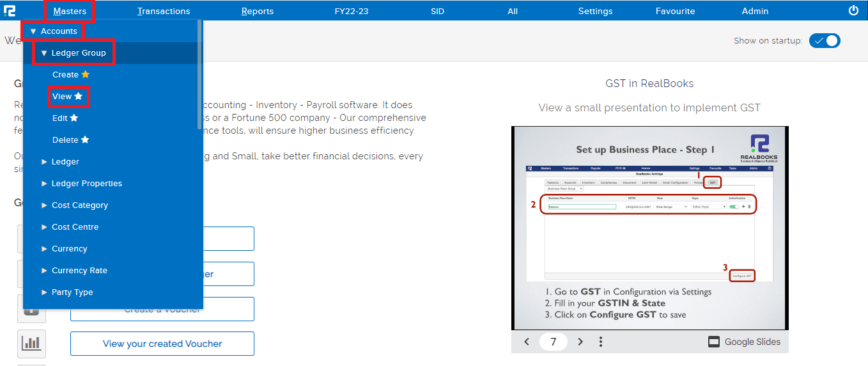Viewport: 868px width, 366px height.
Task: Click View your created Voucher button
Action: (x=162, y=344)
